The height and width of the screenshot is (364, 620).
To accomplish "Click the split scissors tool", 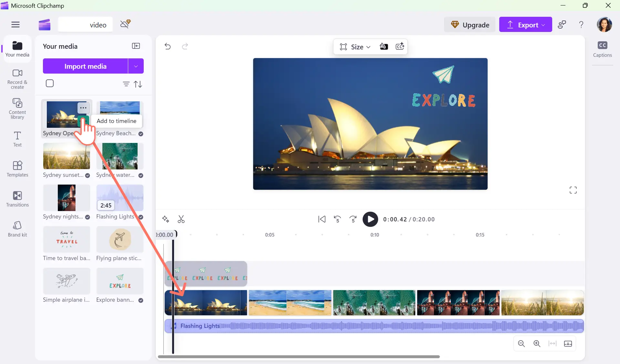I will 181,219.
